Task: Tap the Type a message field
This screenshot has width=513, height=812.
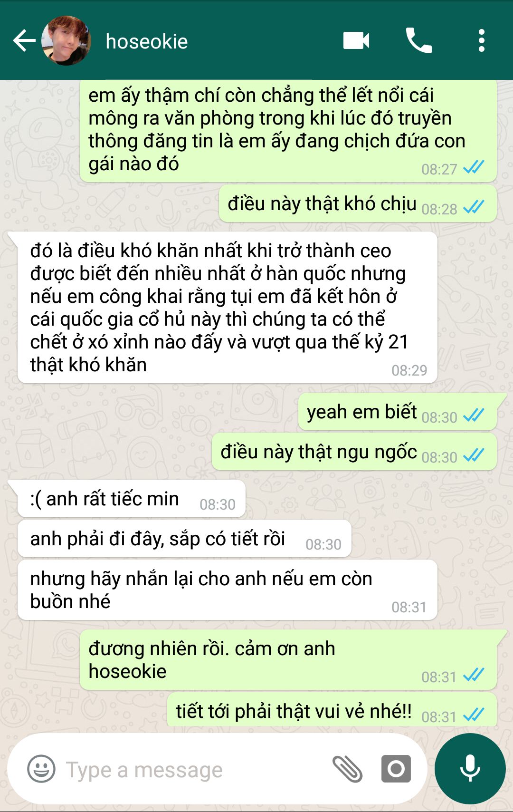Action: coord(195,770)
